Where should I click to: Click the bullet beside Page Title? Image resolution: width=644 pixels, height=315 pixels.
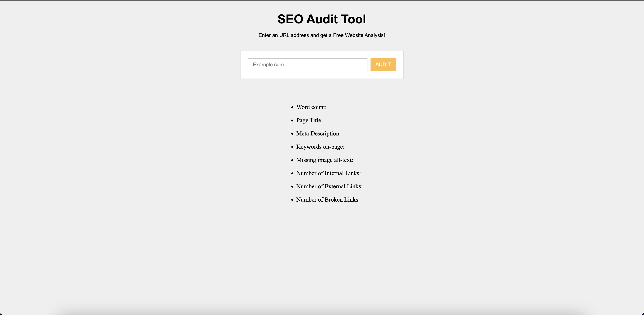pyautogui.click(x=292, y=121)
